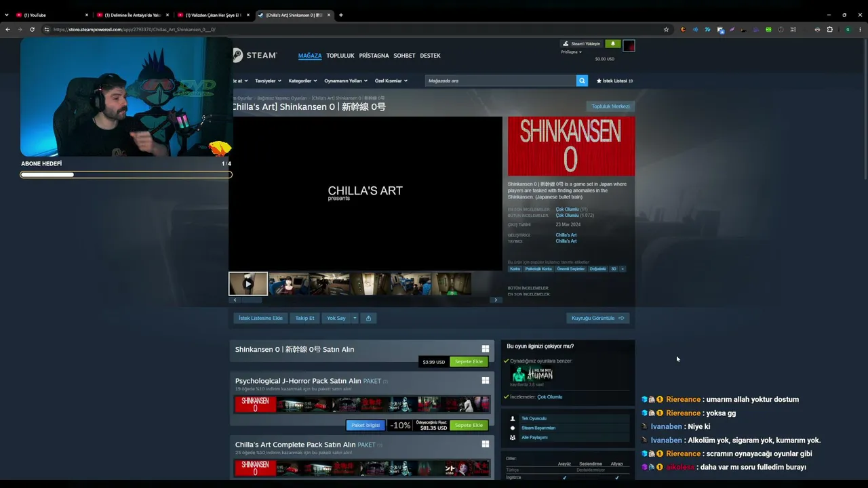This screenshot has height=488, width=868.
Task: Click the Takip Et follow button
Action: coord(304,318)
